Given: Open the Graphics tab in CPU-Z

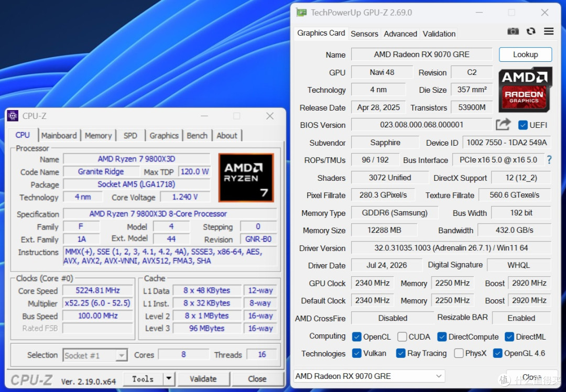Looking at the screenshot, I should (164, 135).
